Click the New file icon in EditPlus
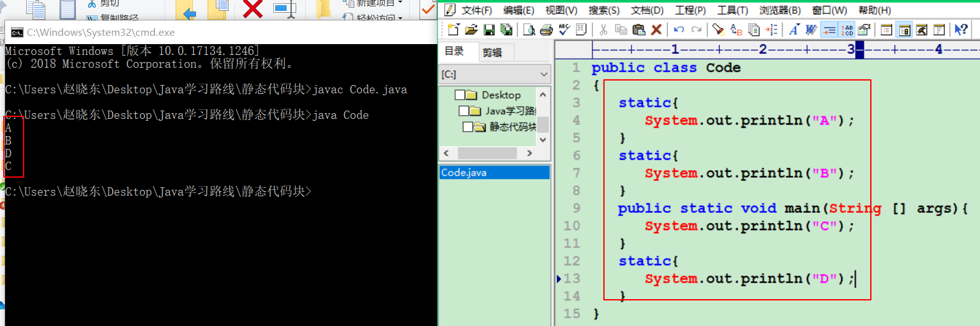The height and width of the screenshot is (326, 980). pyautogui.click(x=453, y=29)
